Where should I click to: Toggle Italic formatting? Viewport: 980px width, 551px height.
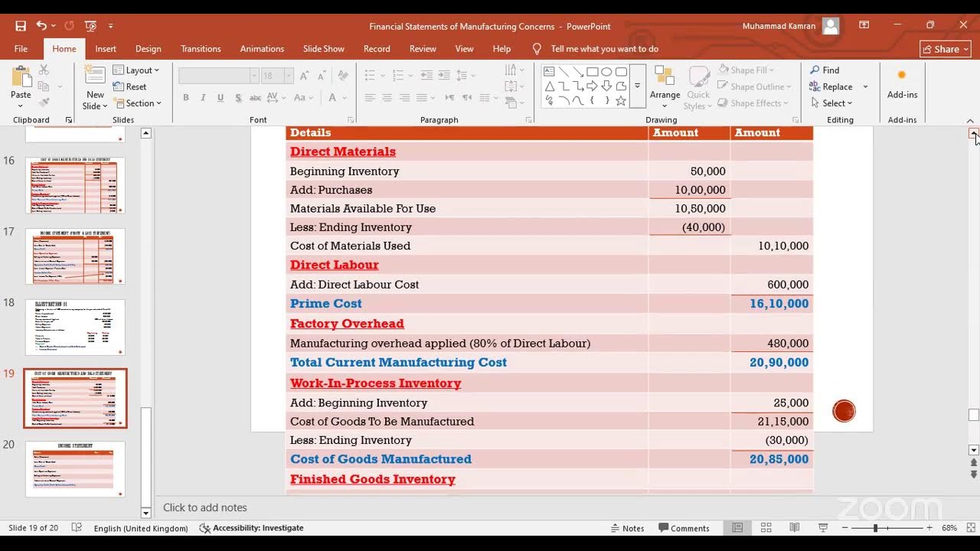pos(203,98)
